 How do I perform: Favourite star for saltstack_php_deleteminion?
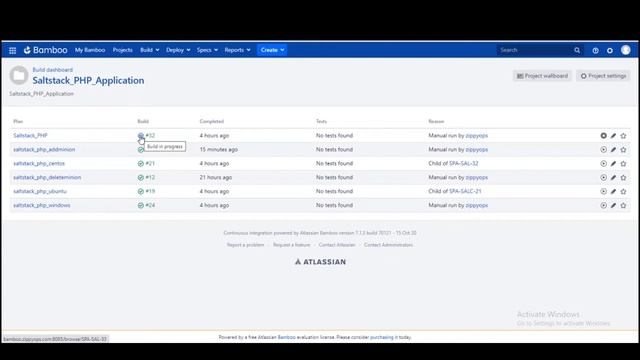[x=623, y=178]
